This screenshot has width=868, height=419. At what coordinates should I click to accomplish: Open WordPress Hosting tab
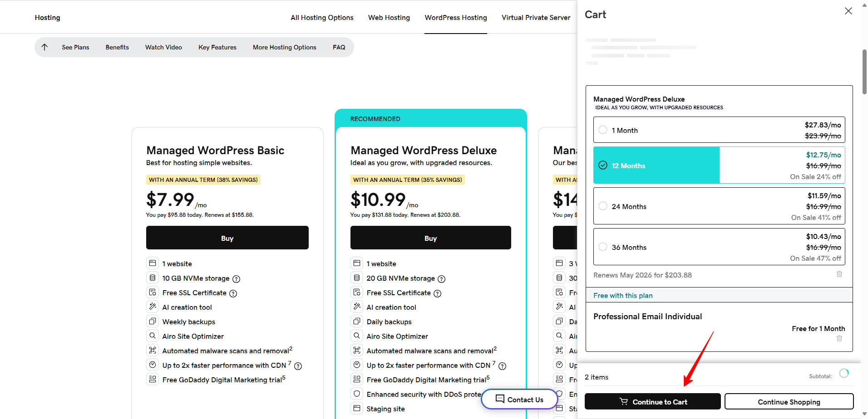pyautogui.click(x=456, y=18)
